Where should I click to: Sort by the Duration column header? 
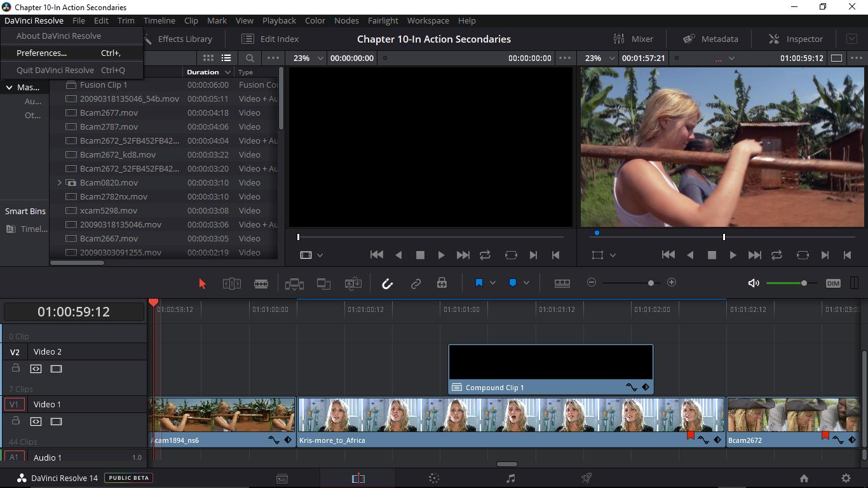pyautogui.click(x=208, y=72)
